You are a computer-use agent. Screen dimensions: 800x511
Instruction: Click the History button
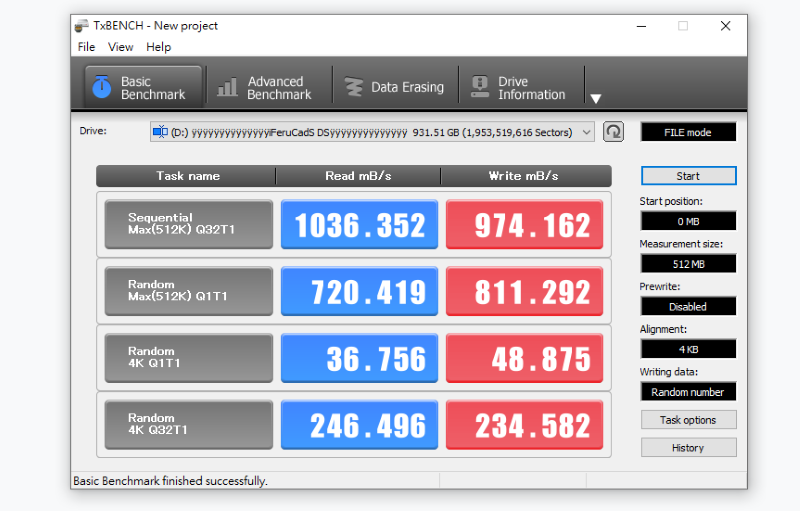688,447
